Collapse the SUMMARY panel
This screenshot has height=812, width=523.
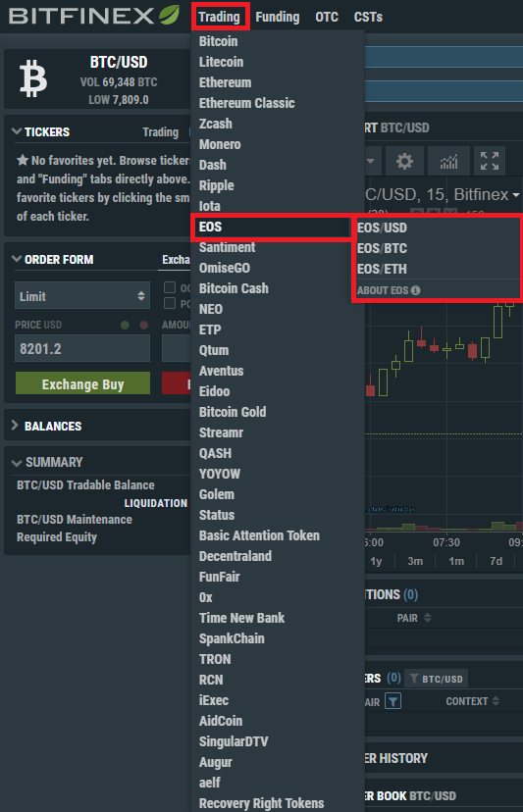click(17, 463)
